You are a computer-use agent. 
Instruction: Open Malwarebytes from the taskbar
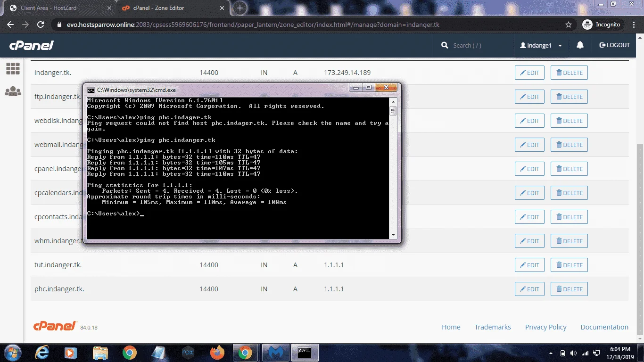point(275,353)
